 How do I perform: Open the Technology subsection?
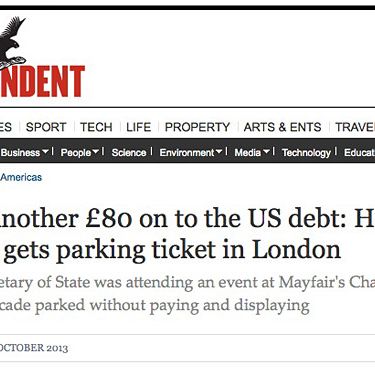[306, 152]
